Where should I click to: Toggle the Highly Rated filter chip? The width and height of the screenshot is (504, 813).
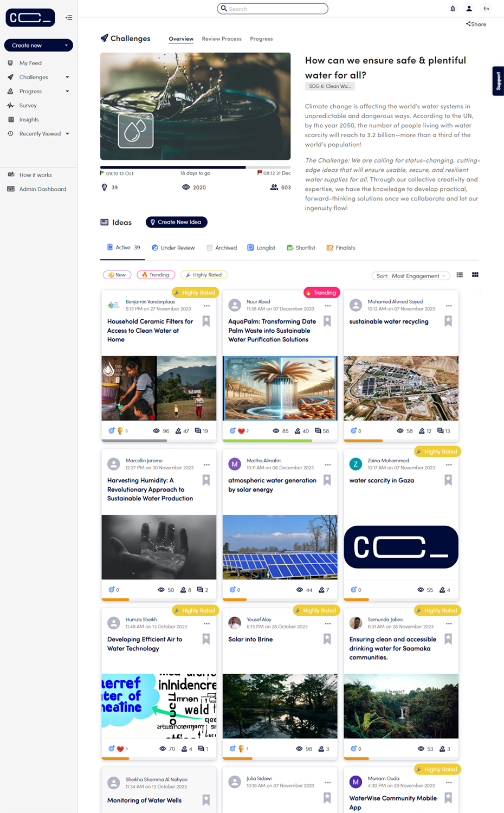pos(204,275)
